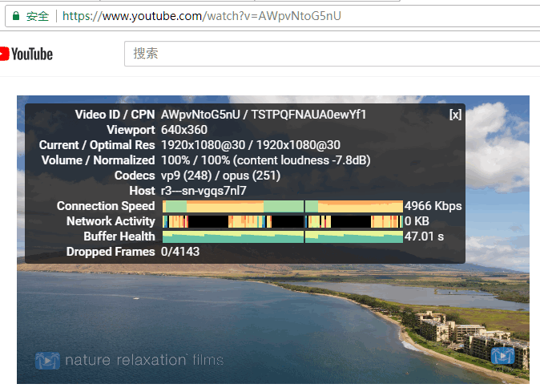
Task: Click the Viewport 640x360 value
Action: [183, 130]
